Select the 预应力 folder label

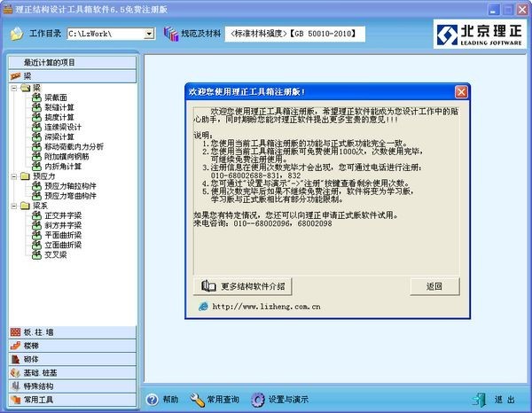point(43,176)
